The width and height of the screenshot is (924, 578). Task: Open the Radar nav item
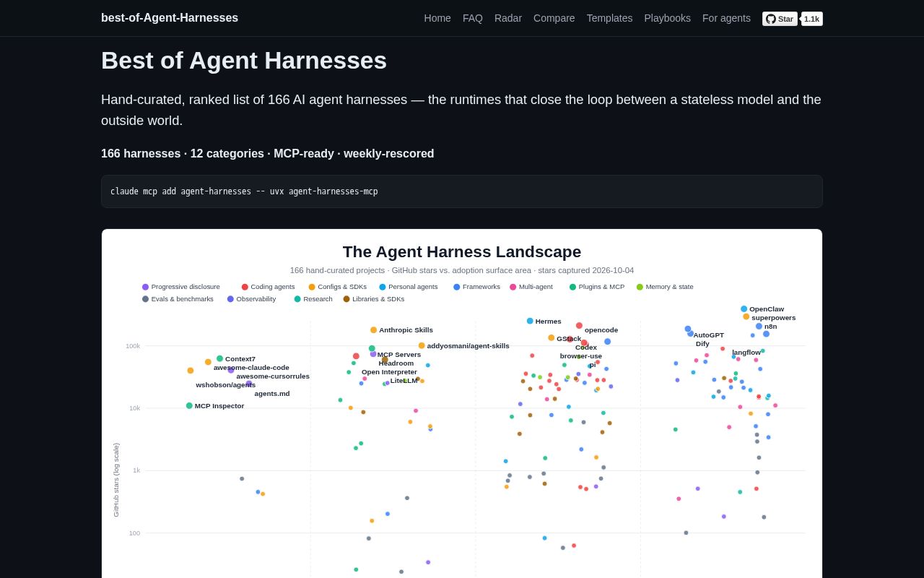point(508,18)
